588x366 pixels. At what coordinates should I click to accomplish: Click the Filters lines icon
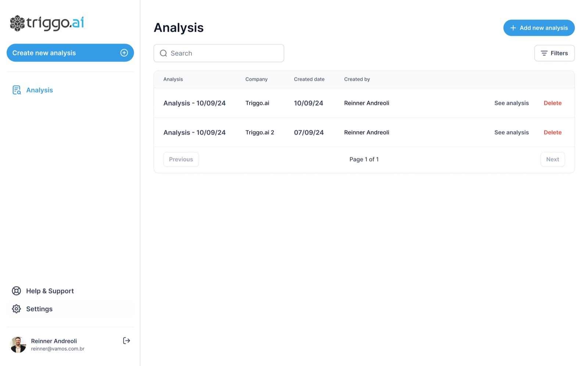coord(544,53)
